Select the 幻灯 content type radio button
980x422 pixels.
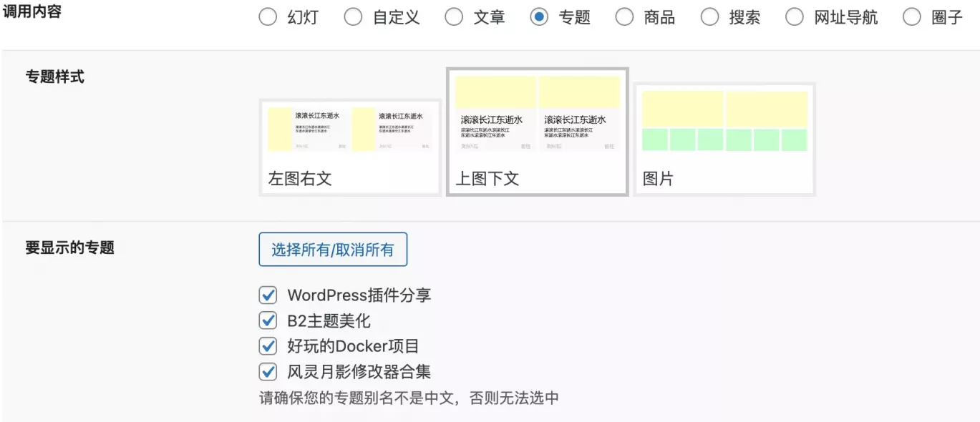(268, 16)
